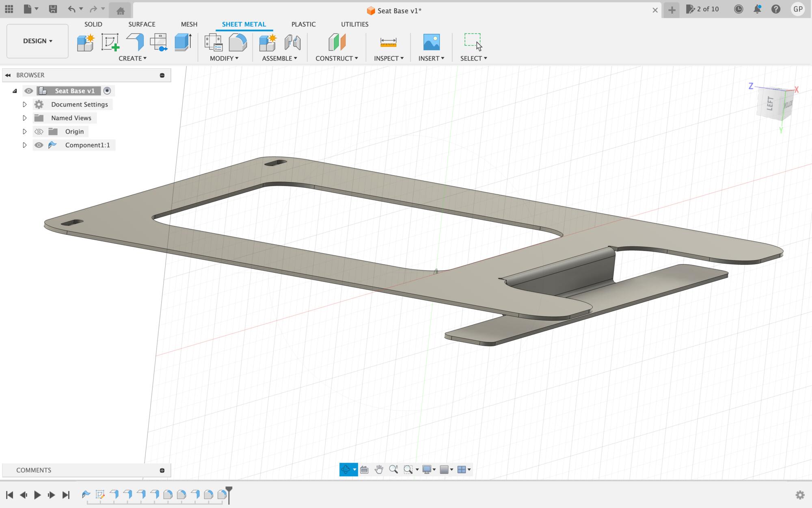Open the MODIFY dropdown menu

[224, 59]
